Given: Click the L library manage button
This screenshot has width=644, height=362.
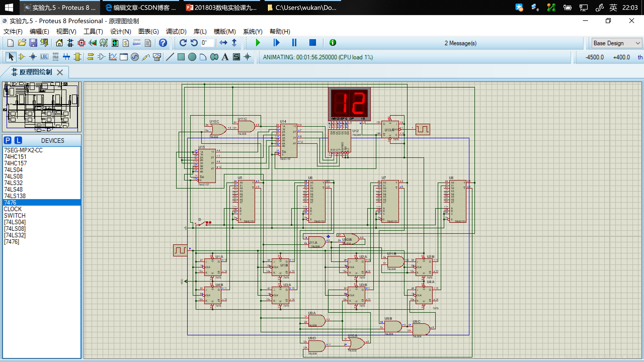Looking at the screenshot, I should pyautogui.click(x=18, y=140).
